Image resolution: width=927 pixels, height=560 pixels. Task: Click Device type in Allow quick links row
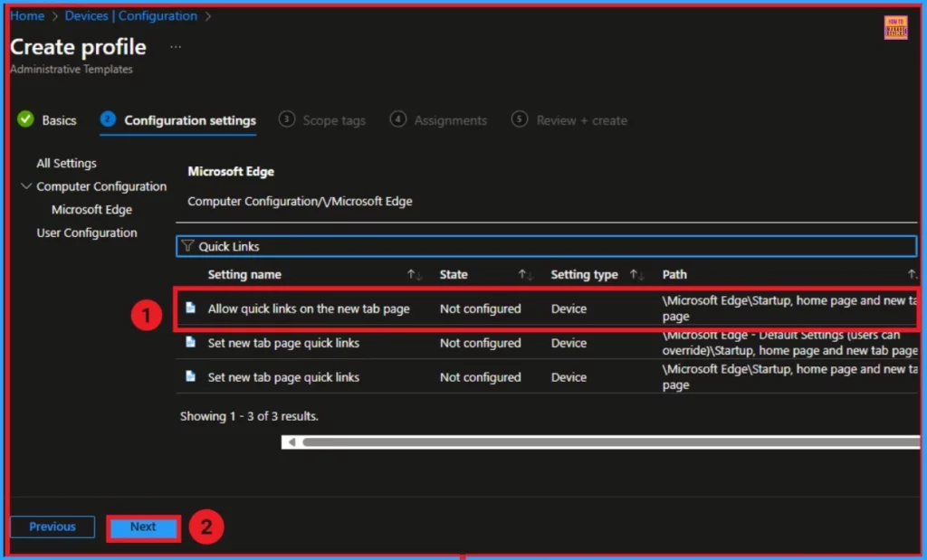(569, 308)
